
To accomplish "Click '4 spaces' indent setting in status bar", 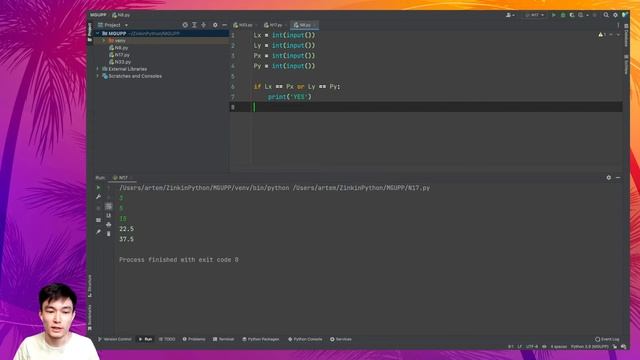I will [x=559, y=347].
